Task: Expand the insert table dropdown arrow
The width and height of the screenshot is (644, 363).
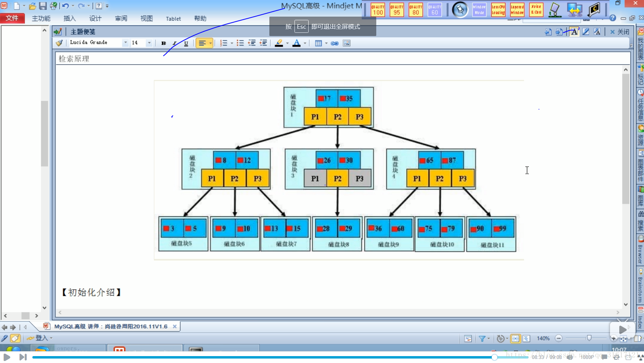Action: [326, 43]
